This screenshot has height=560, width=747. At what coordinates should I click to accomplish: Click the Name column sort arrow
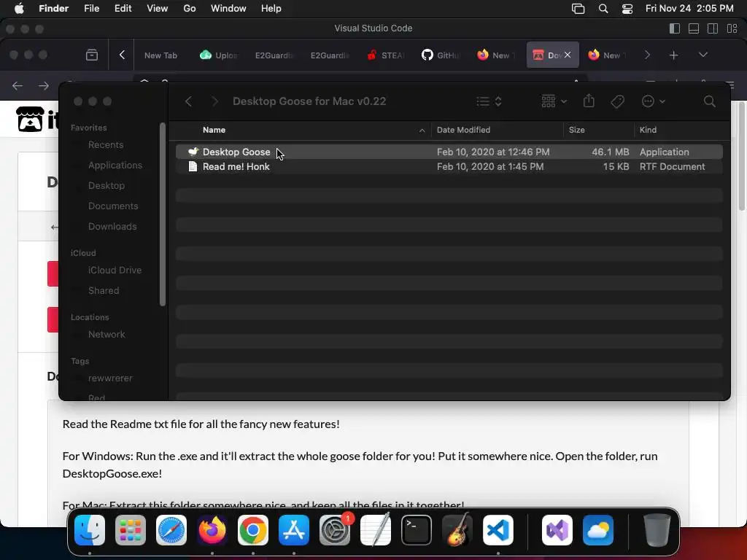tap(422, 131)
